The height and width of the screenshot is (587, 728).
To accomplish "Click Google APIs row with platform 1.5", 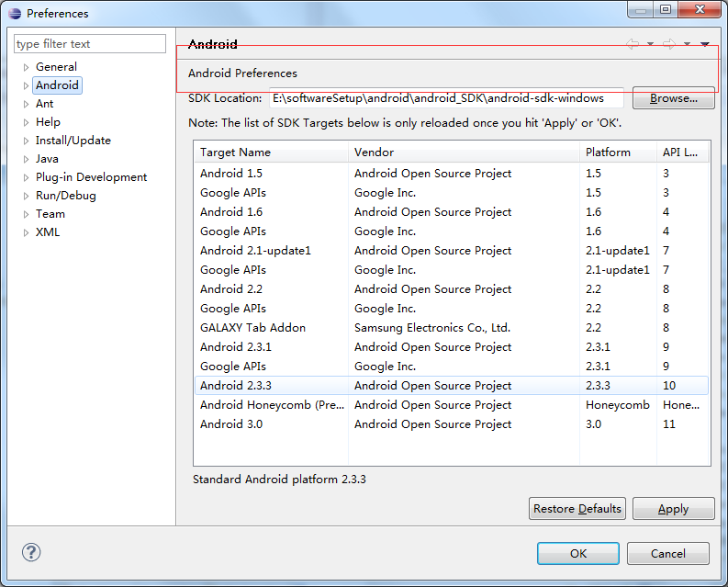I will (452, 192).
